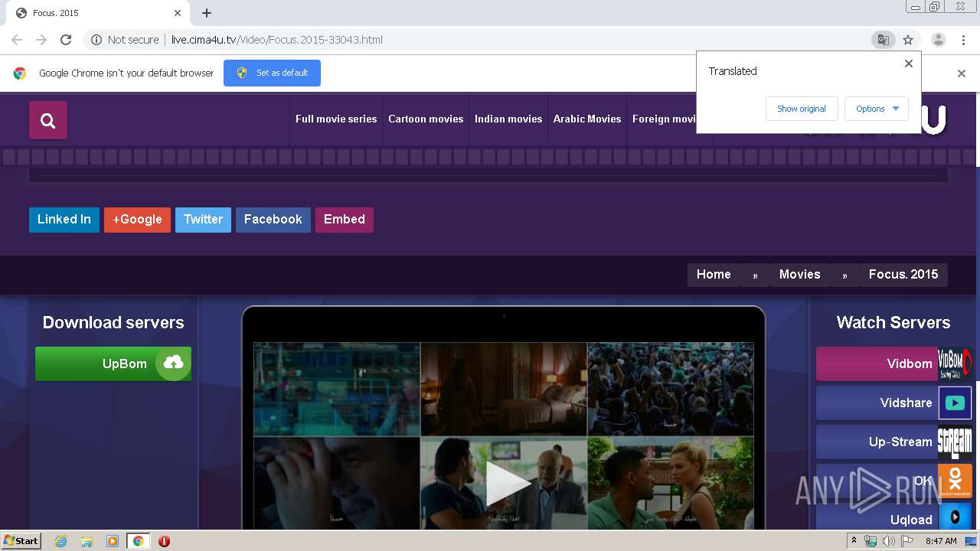Go to Home in the breadcrumb
This screenshot has height=551, width=980.
click(x=714, y=275)
